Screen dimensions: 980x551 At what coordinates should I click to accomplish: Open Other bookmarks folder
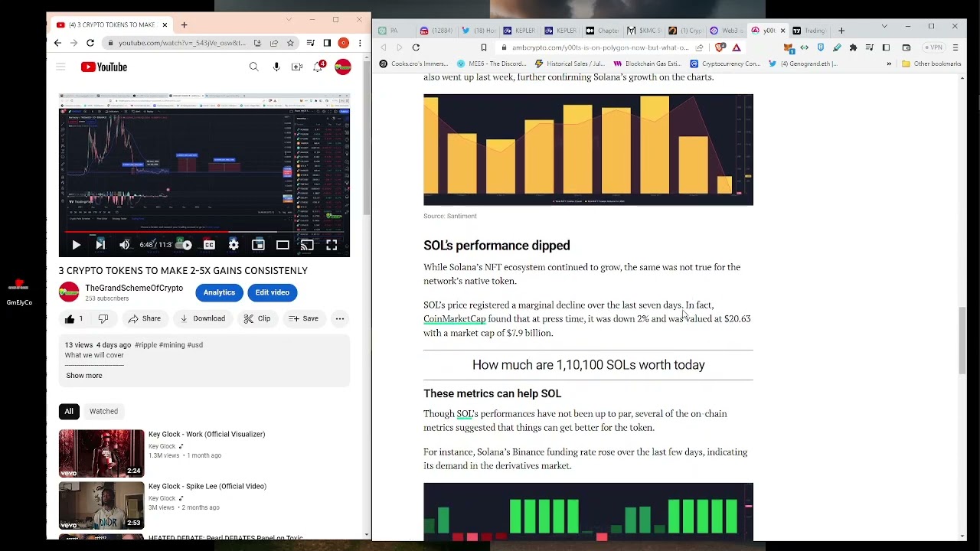point(932,64)
